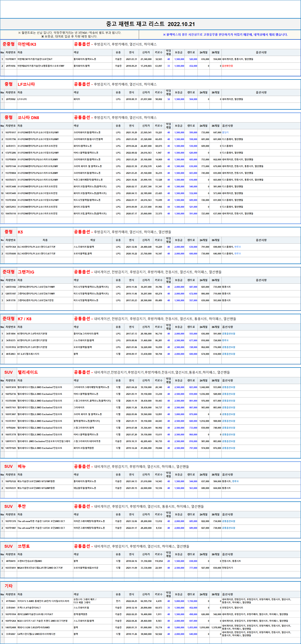Click the red '옵션확인중' option note
Screen dimensions: 301x644
227,66
